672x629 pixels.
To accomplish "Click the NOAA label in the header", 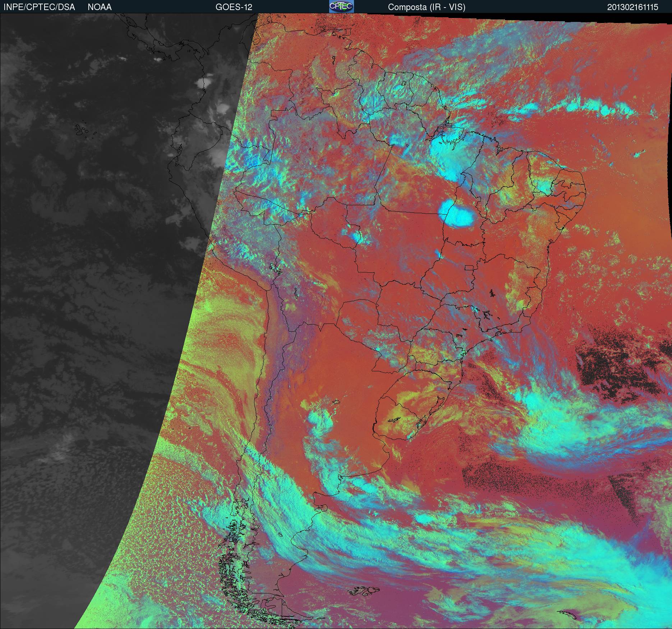I will (100, 7).
